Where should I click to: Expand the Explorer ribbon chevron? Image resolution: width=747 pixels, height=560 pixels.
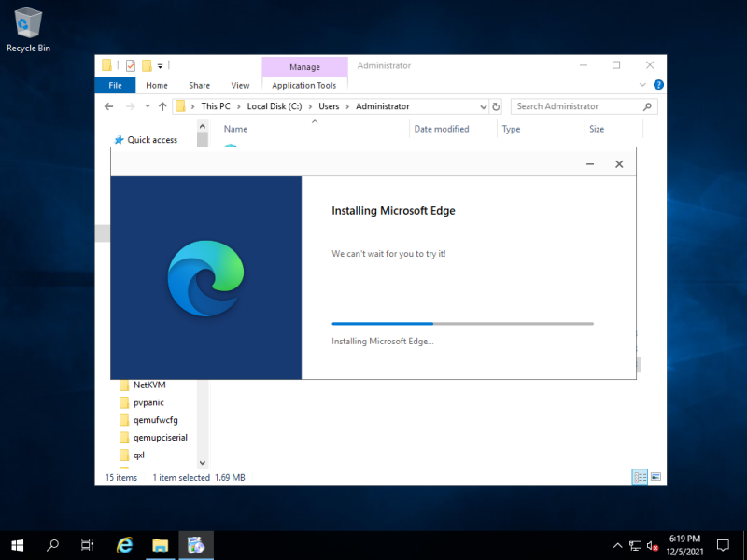(642, 85)
